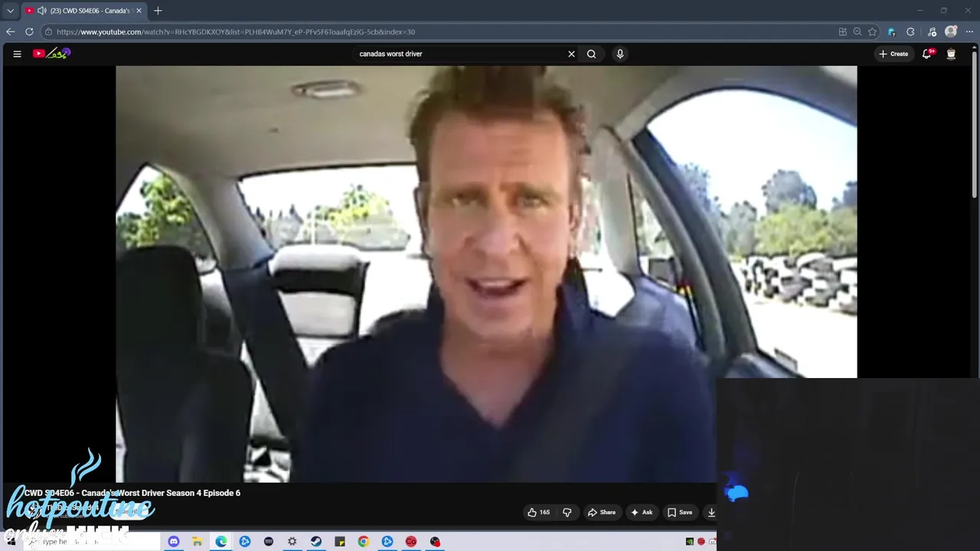Open Google Chrome from the taskbar
980x551 pixels.
364,541
